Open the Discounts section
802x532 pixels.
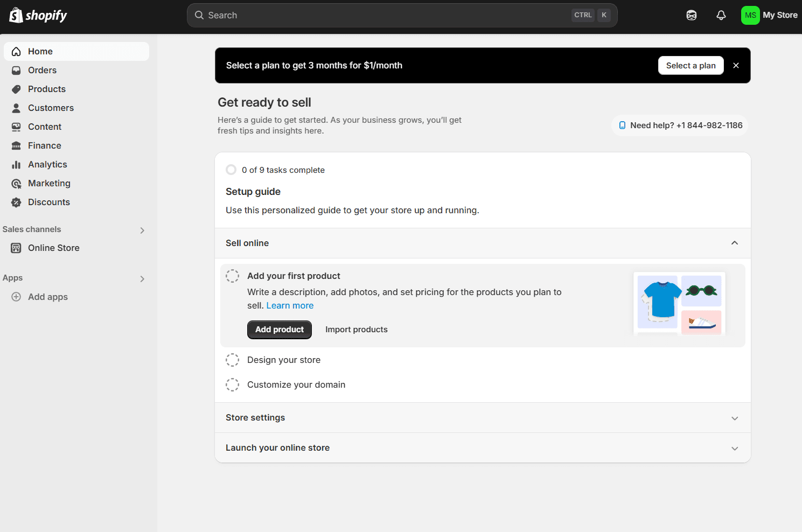click(49, 202)
